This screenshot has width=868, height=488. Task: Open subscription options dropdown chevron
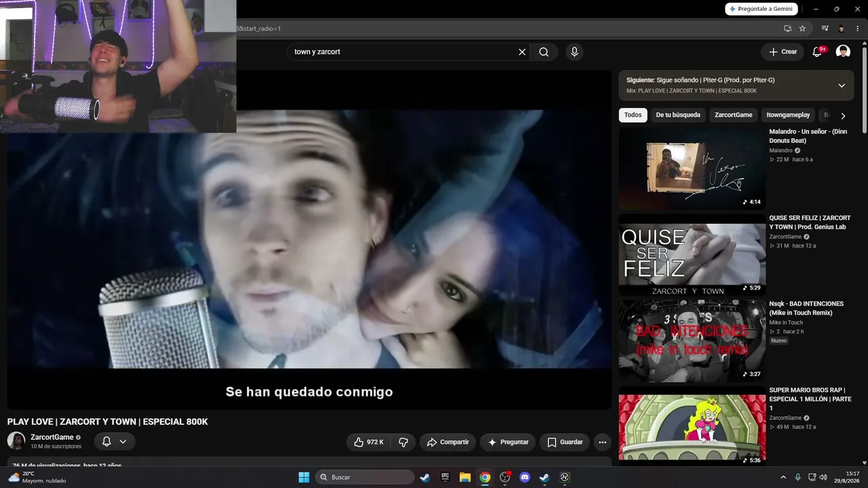click(x=123, y=442)
